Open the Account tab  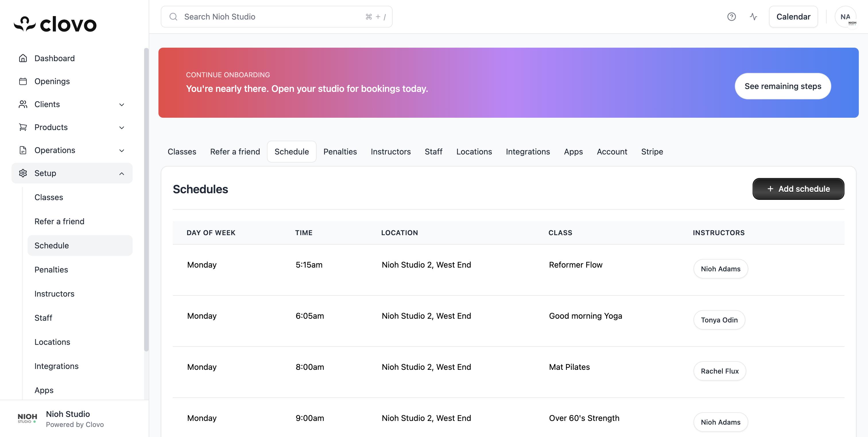612,152
